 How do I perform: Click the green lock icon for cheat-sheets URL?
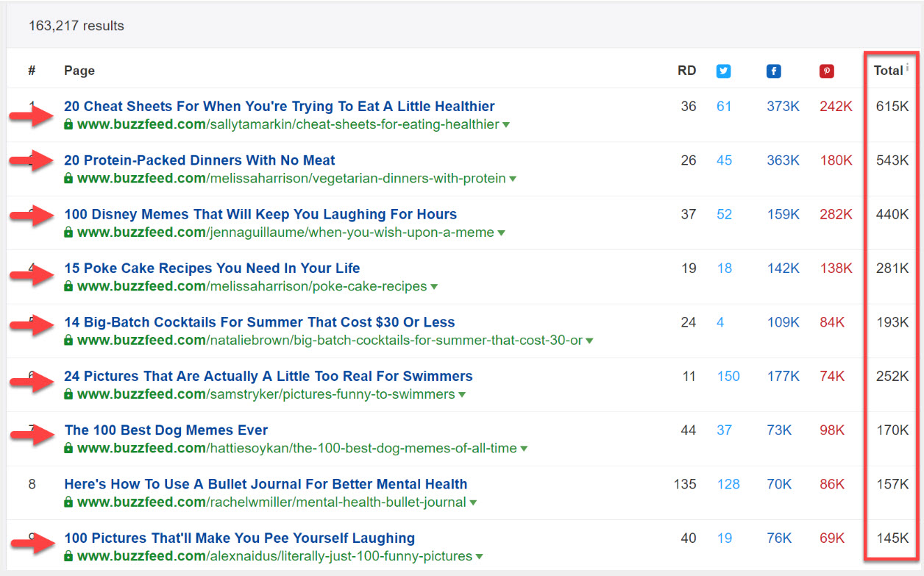[x=68, y=125]
